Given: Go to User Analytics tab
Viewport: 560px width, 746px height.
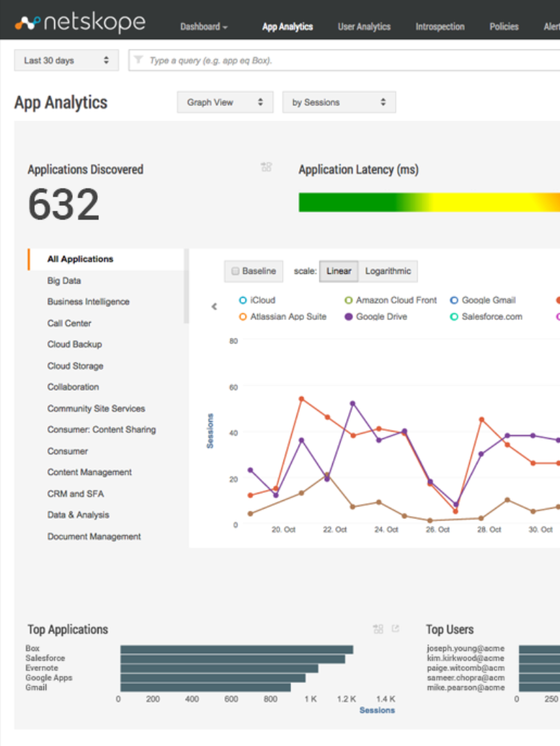Looking at the screenshot, I should click(x=364, y=27).
